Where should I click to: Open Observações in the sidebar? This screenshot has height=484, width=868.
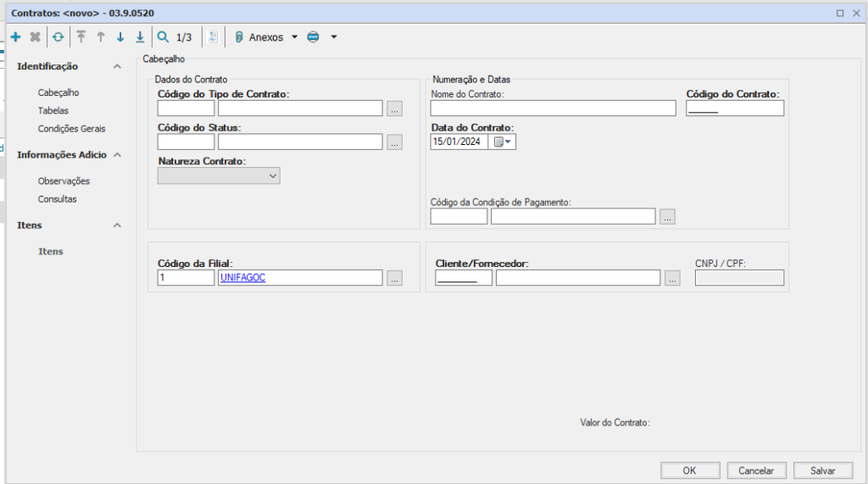(64, 181)
